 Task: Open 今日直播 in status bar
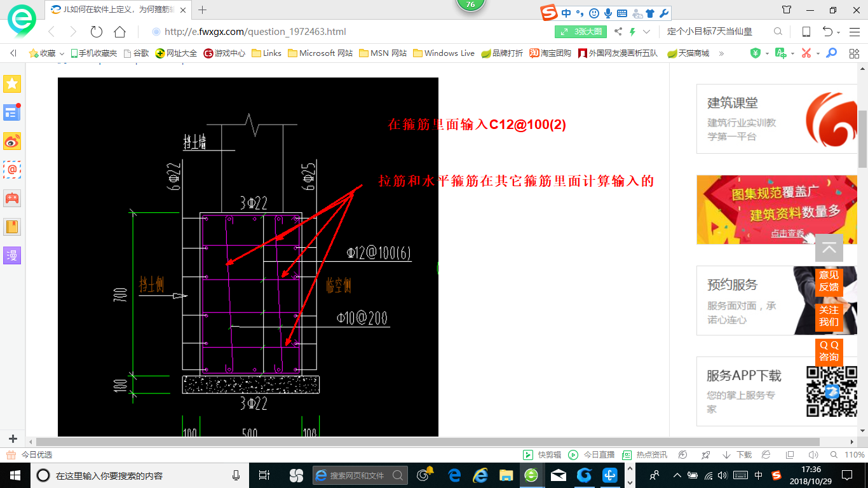[x=592, y=455]
